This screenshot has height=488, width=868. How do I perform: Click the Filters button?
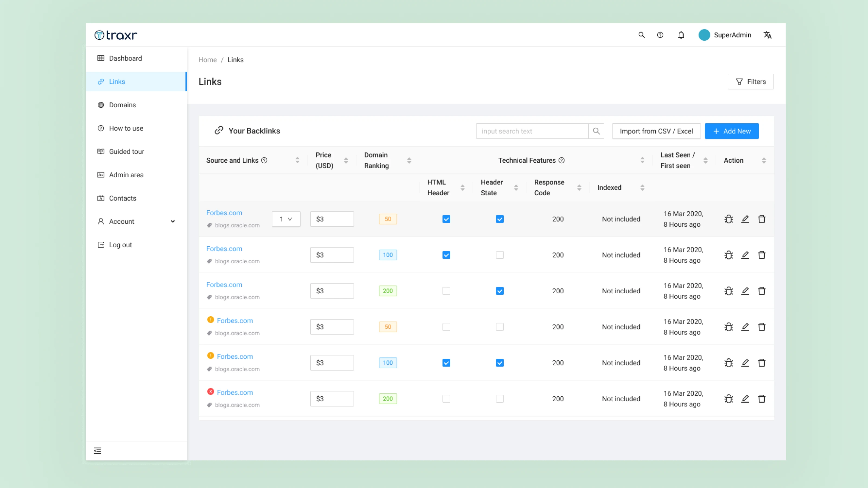click(x=750, y=82)
